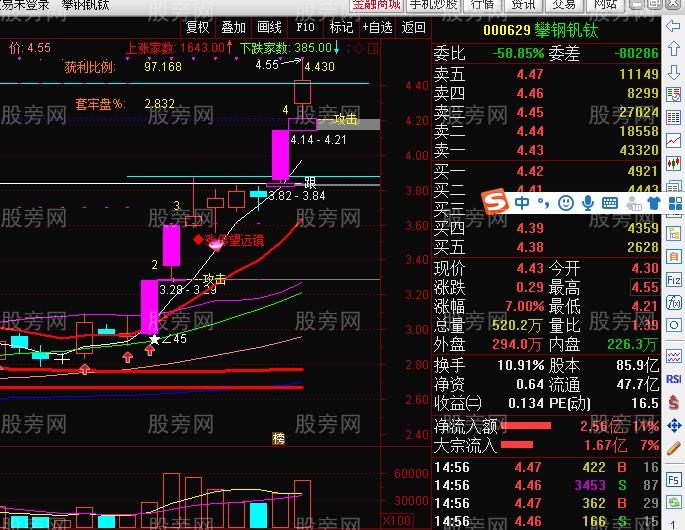This screenshot has width=685, height=530.
Task: Open the 网站 menu
Action: [605, 5]
